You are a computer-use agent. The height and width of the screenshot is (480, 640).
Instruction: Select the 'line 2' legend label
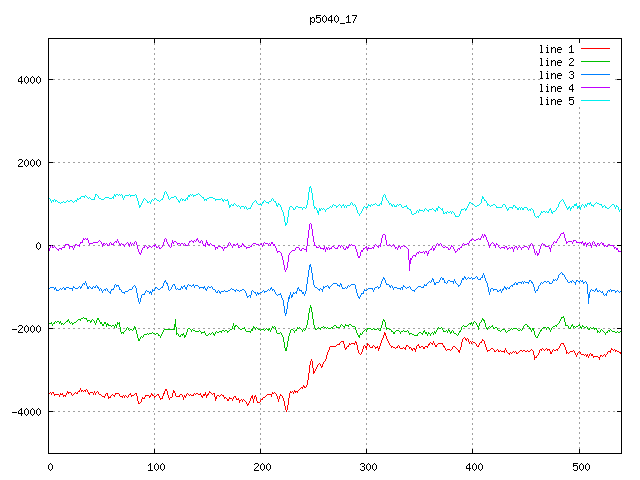pos(556,62)
